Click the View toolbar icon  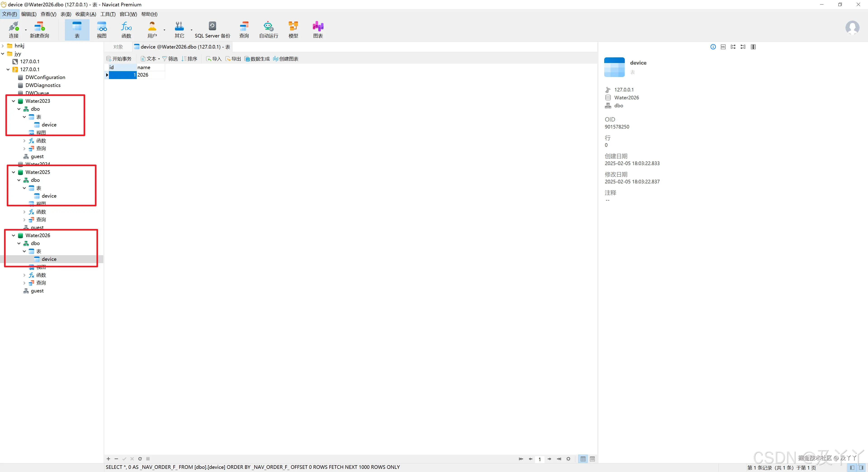pos(102,30)
